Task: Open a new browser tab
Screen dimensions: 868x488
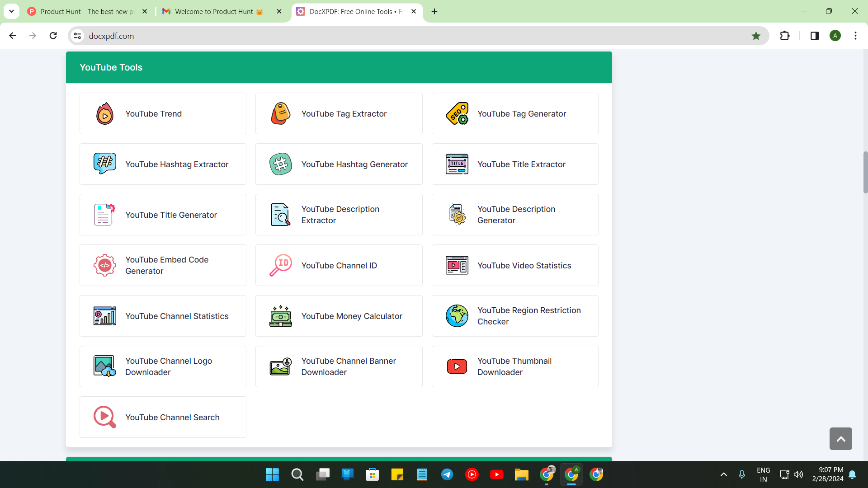Action: point(434,11)
